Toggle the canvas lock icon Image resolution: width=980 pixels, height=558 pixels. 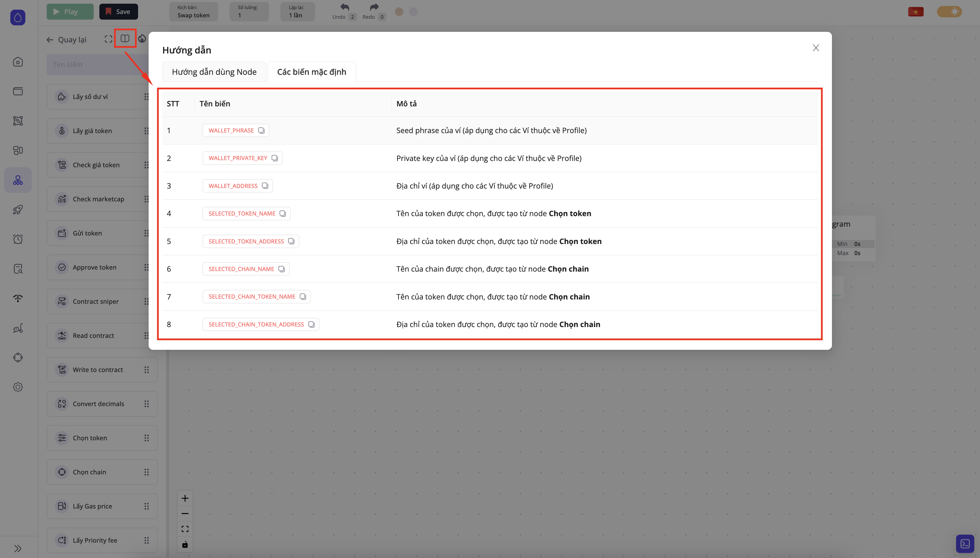point(185,544)
